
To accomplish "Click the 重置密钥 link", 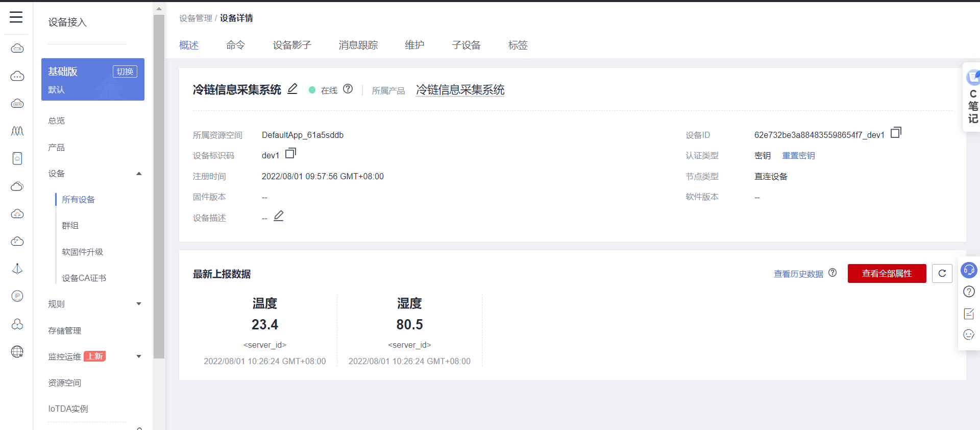I will point(799,156).
